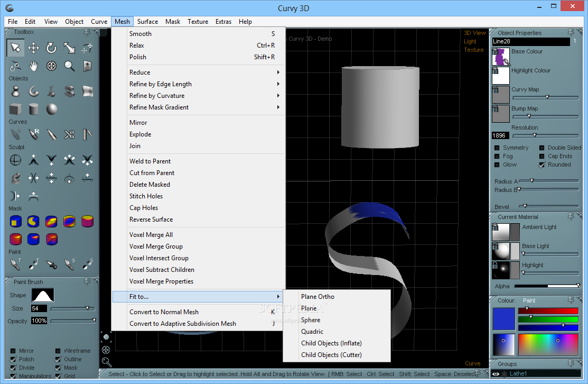Viewport: 588px width, 384px height.
Task: Add a sphere primitive object
Action: 51,109
